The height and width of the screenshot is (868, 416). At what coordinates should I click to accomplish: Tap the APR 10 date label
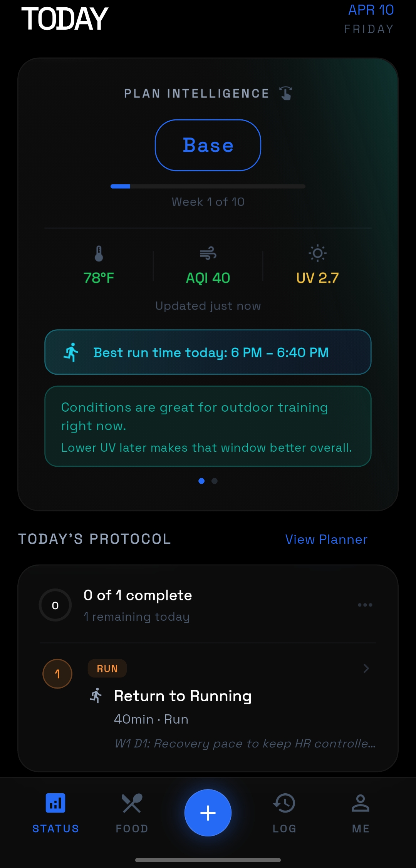tap(371, 10)
